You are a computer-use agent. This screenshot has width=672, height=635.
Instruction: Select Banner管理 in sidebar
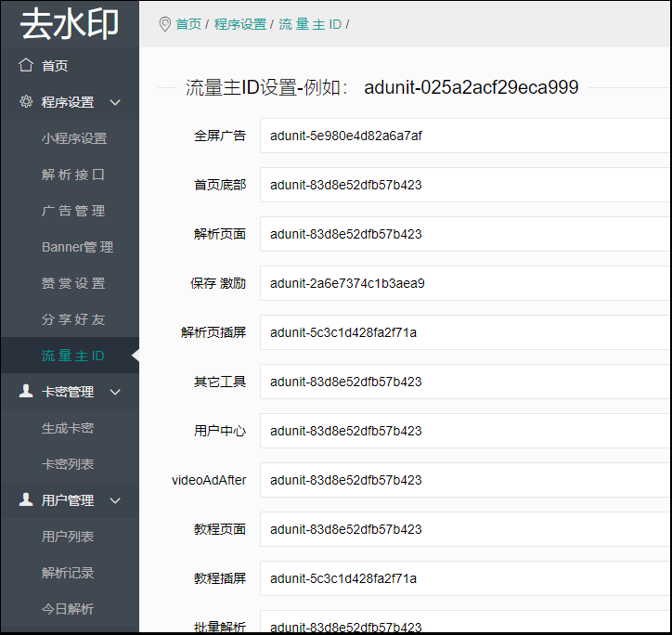coord(77,247)
